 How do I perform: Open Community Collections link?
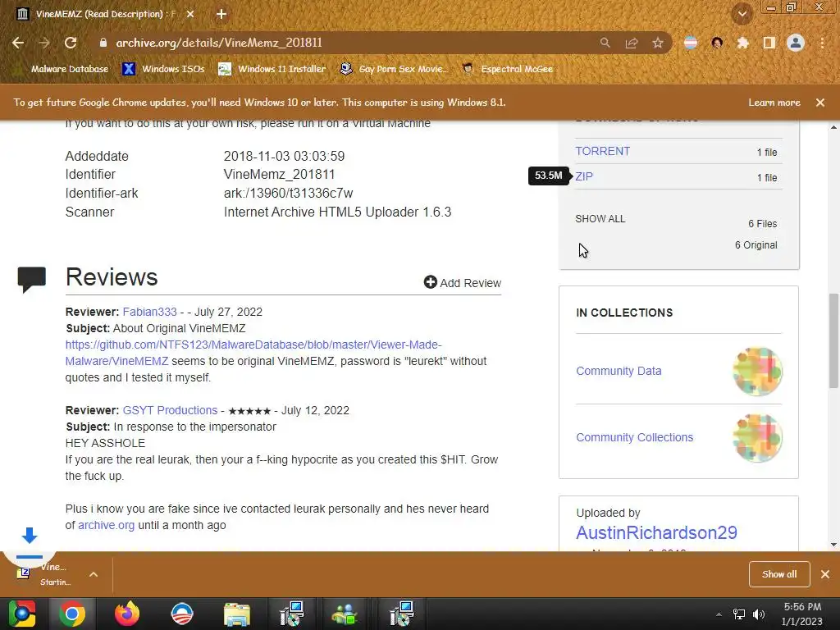(x=634, y=437)
